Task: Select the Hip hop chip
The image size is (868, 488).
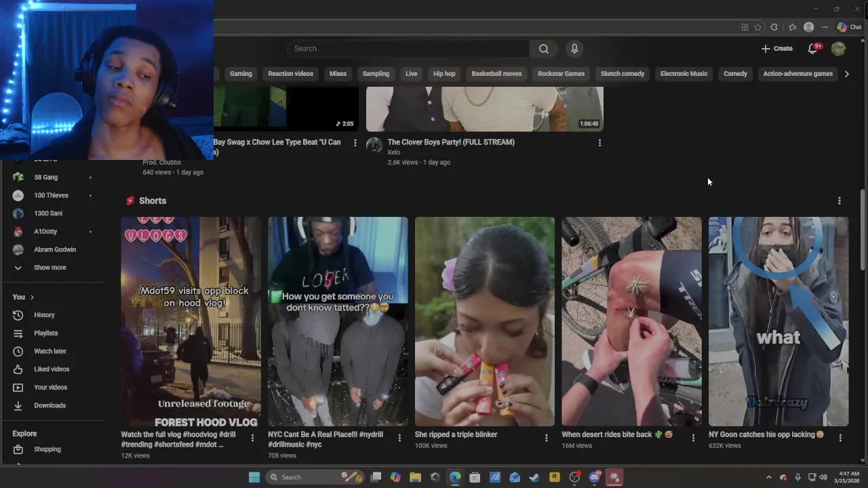Action: pyautogui.click(x=444, y=74)
